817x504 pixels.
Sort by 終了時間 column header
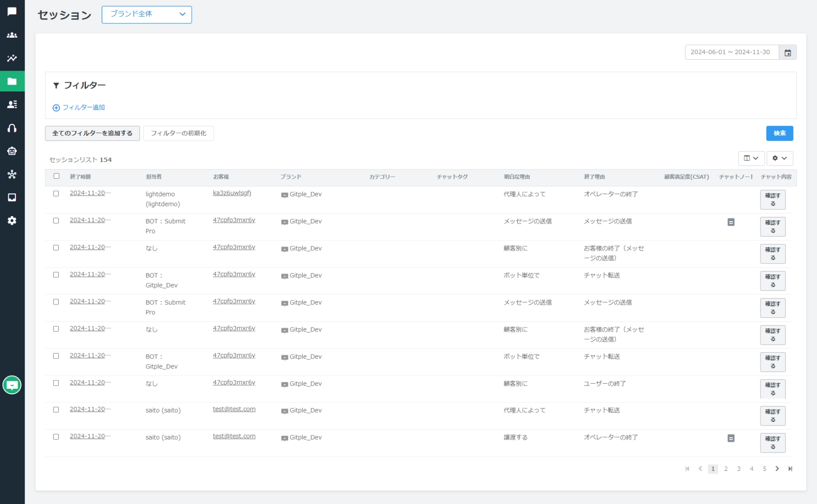[x=80, y=176]
